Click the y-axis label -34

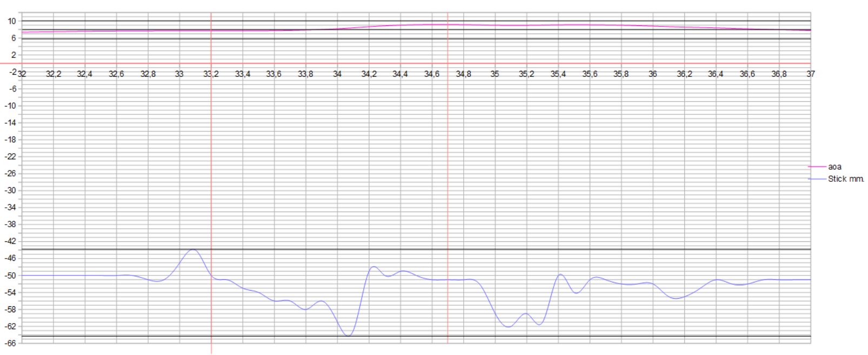11,207
